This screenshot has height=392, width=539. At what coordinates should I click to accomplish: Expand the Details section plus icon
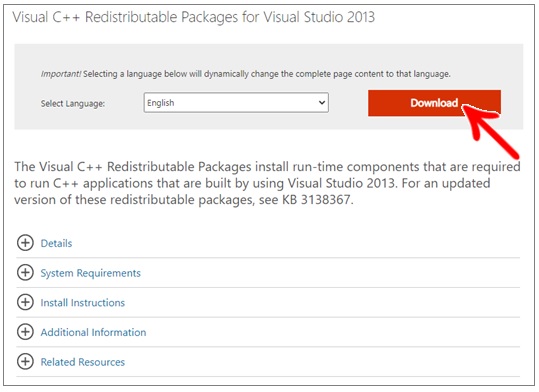(x=25, y=243)
